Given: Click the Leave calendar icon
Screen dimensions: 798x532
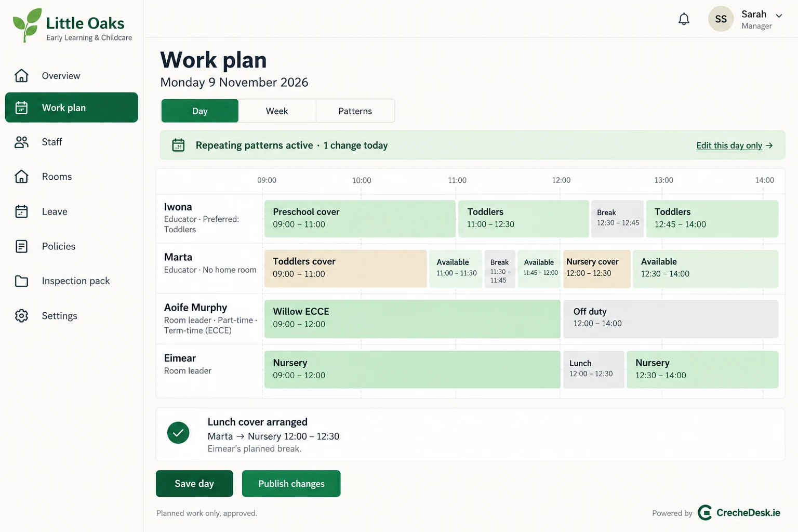Looking at the screenshot, I should 21,211.
